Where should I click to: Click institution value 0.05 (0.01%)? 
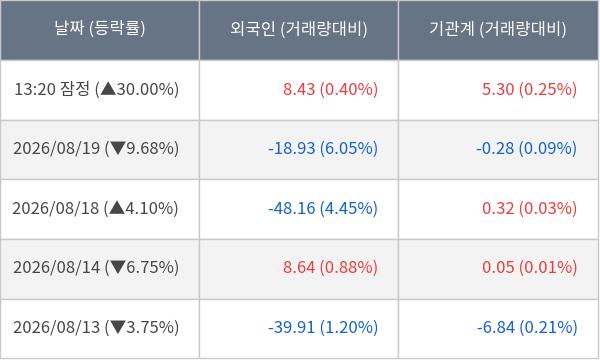click(x=529, y=267)
